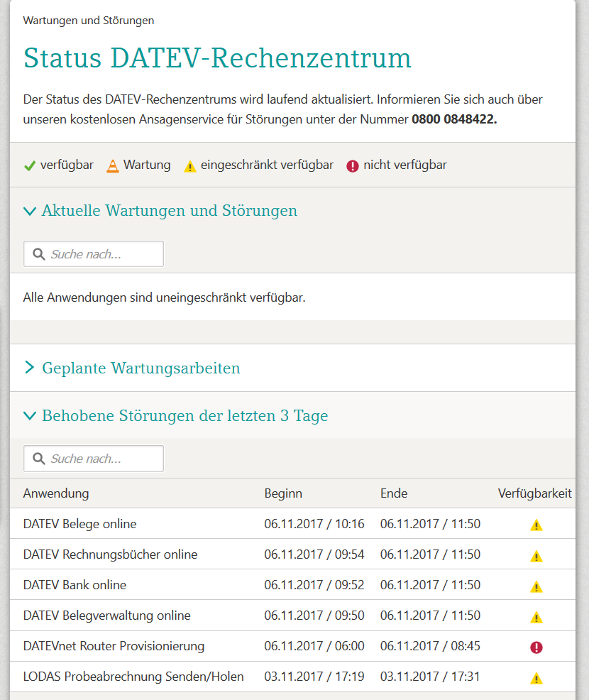
Task: Click begin time 06.11.2017 / 09:54
Action: pos(314,554)
